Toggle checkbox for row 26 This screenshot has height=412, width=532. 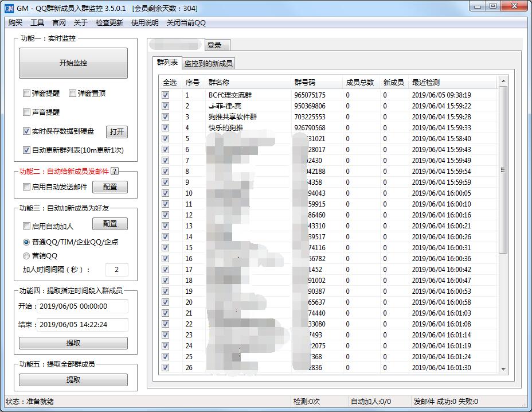coord(165,367)
